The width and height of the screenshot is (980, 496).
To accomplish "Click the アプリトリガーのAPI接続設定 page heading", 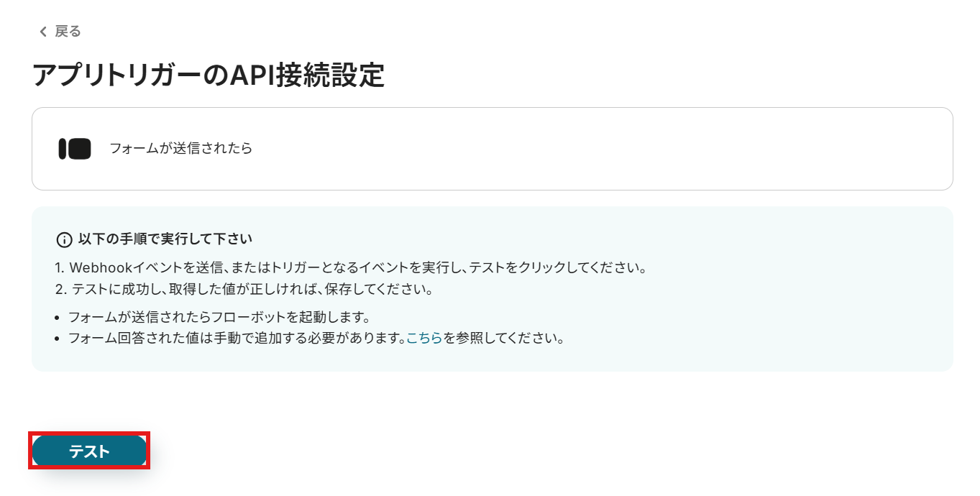I will click(x=209, y=75).
